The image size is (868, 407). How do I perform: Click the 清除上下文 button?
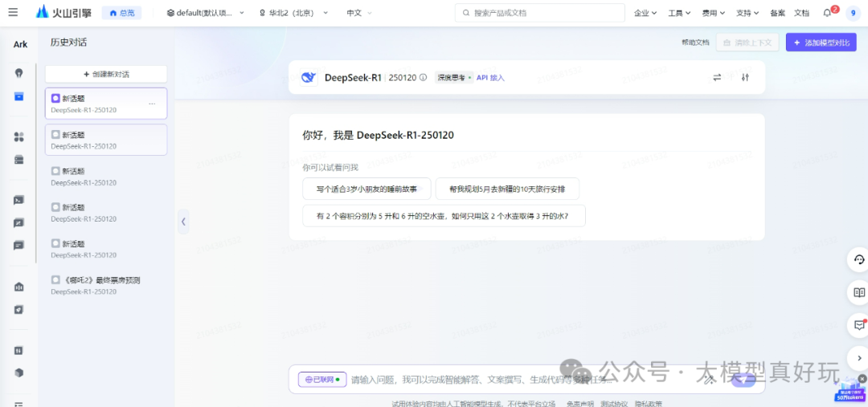pyautogui.click(x=747, y=43)
